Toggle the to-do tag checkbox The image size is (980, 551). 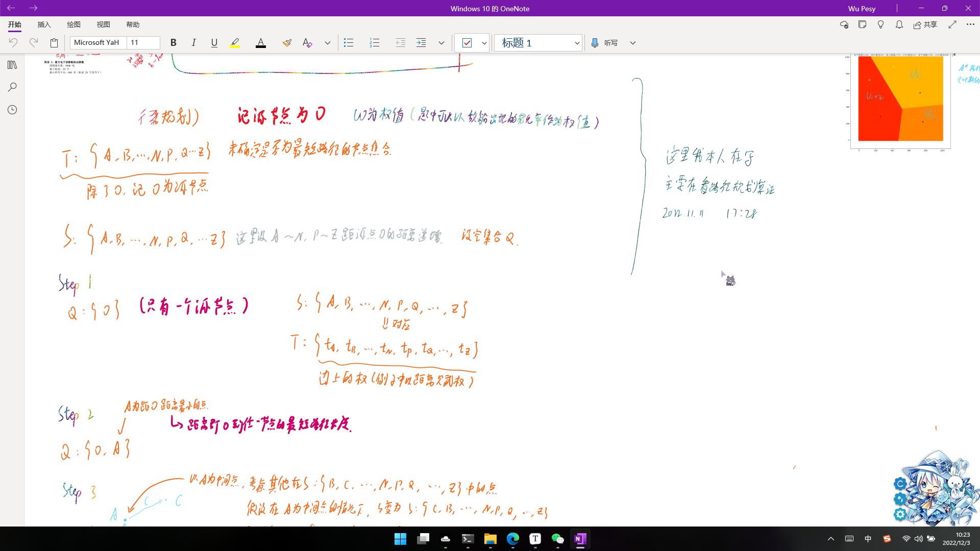tap(467, 43)
